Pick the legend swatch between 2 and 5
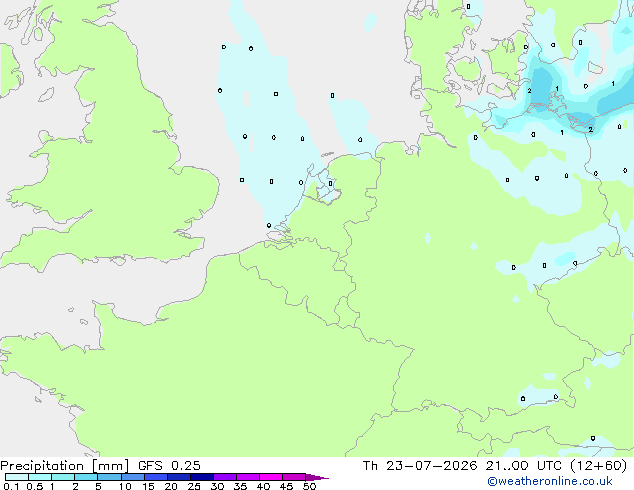Image resolution: width=634 pixels, height=490 pixels. [86, 477]
